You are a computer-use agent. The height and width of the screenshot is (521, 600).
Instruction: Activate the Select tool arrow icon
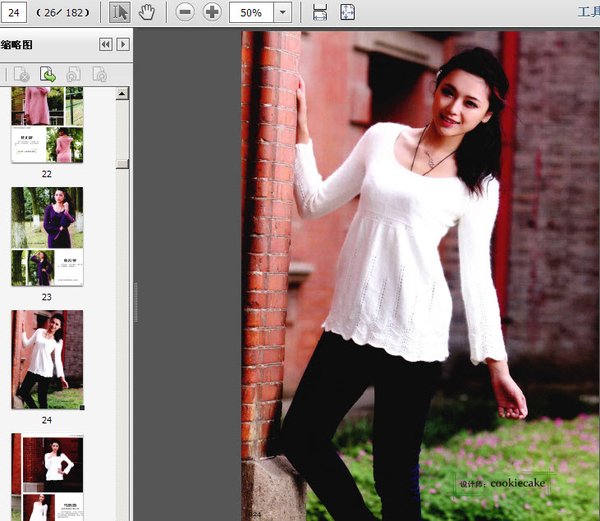[119, 12]
